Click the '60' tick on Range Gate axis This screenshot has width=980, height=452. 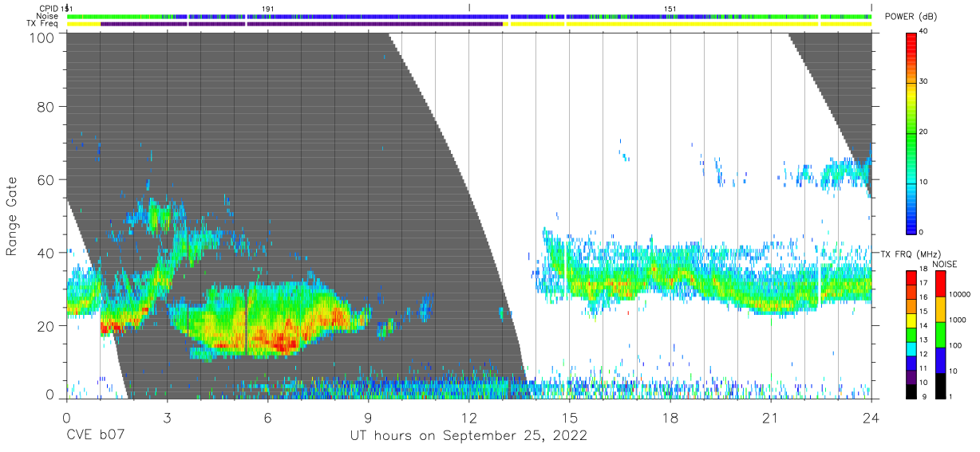pyautogui.click(x=46, y=180)
